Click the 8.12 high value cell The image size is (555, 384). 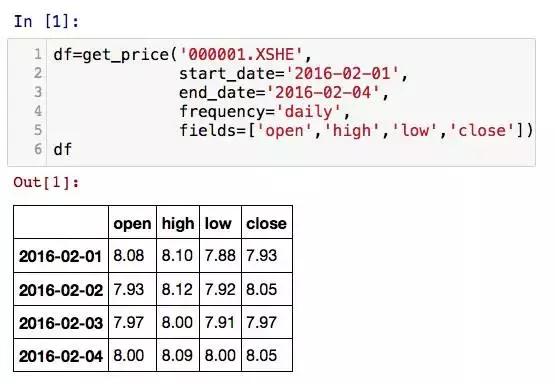178,290
